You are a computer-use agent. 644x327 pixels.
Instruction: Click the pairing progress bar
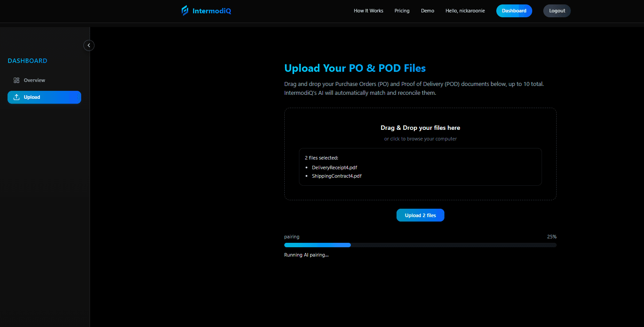(x=420, y=245)
